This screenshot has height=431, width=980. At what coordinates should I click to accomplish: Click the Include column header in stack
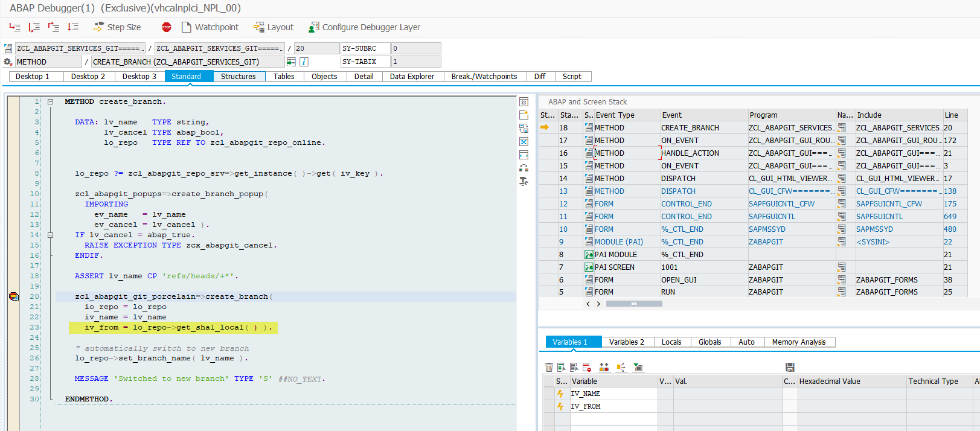click(x=899, y=115)
